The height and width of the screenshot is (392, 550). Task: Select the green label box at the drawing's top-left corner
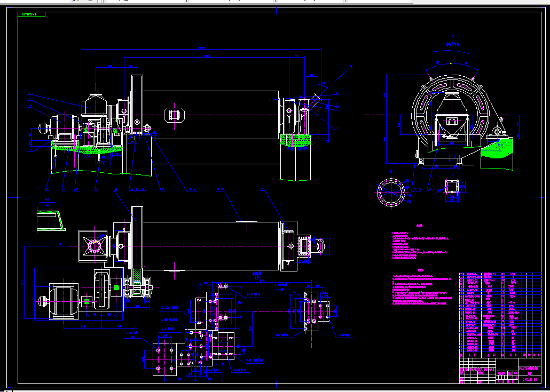click(32, 14)
